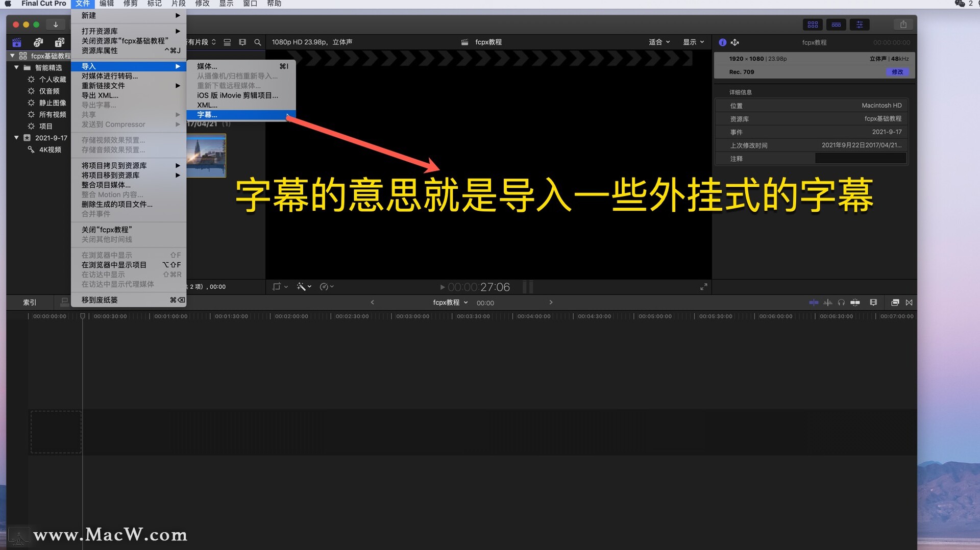This screenshot has width=980, height=550.
Task: Toggle clip appearance list view icon
Action: click(x=227, y=42)
